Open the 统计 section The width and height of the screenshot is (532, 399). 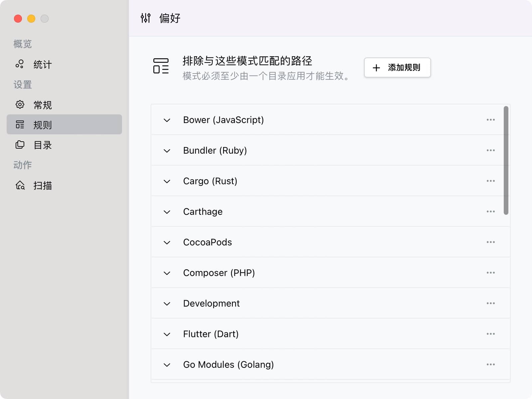tap(64, 64)
